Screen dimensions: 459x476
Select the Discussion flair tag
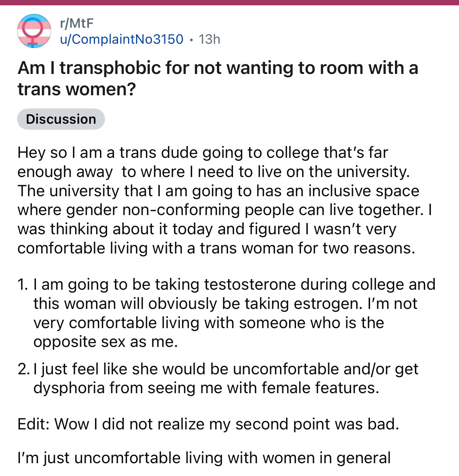61,119
